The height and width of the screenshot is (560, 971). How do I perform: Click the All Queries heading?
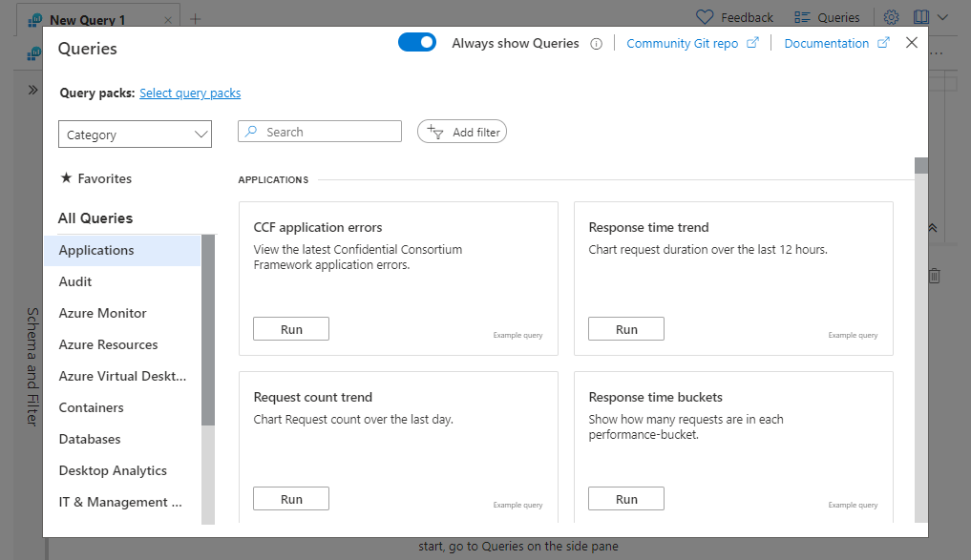pyautogui.click(x=95, y=218)
